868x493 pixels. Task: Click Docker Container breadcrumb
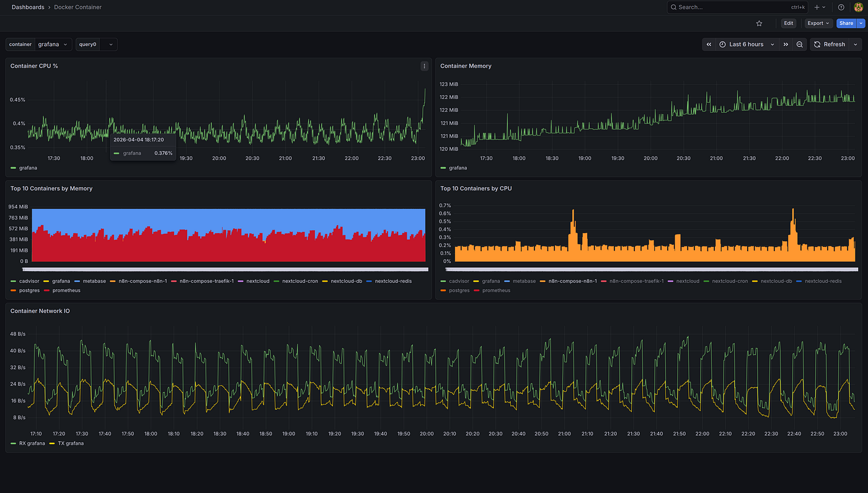coord(77,7)
